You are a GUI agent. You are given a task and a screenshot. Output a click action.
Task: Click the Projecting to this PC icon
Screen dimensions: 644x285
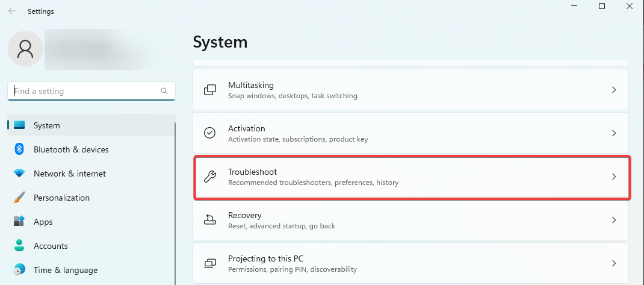coord(210,263)
